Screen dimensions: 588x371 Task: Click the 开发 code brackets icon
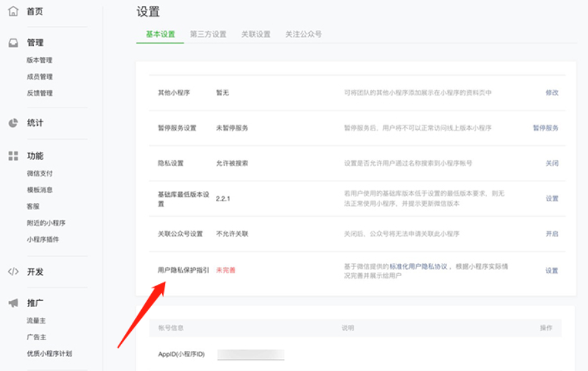(x=13, y=272)
